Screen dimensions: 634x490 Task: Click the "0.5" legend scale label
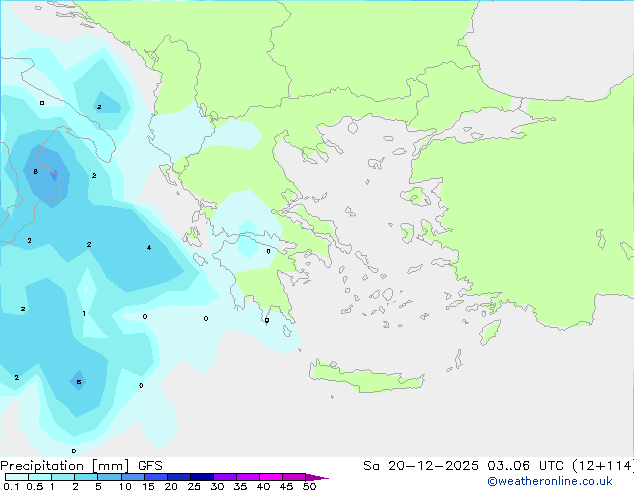(x=35, y=486)
